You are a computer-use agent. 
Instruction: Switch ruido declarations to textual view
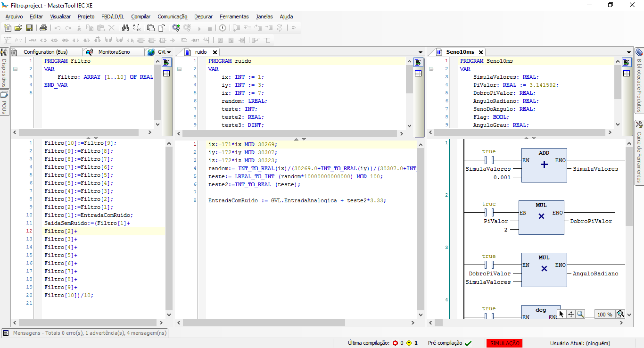418,62
